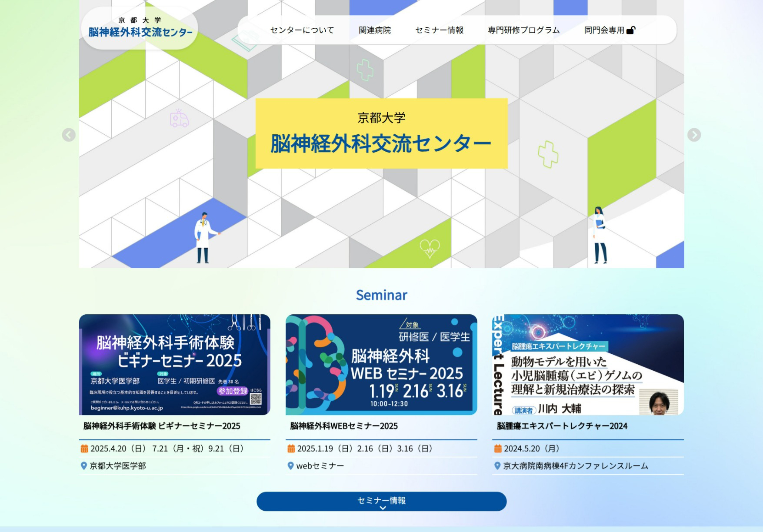Click the chevron on セミナー情報 button
This screenshot has height=532, width=763.
[x=383, y=508]
